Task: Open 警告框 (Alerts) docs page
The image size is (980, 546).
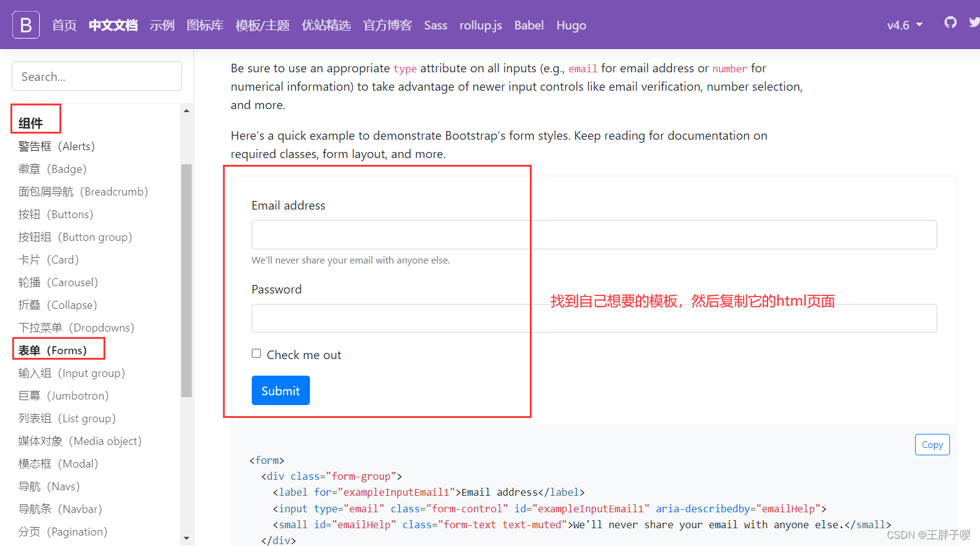Action: tap(57, 146)
